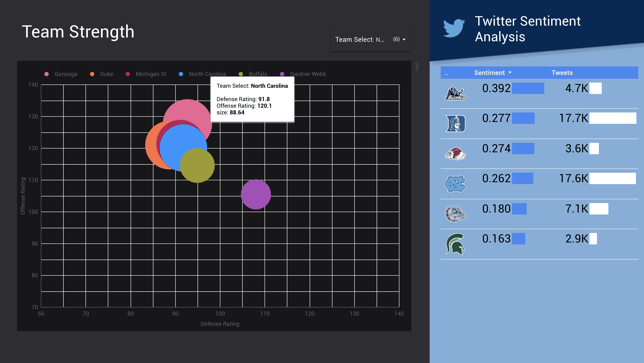
Task: Click the Michigan State Spartan helmet logo
Action: coord(455,244)
